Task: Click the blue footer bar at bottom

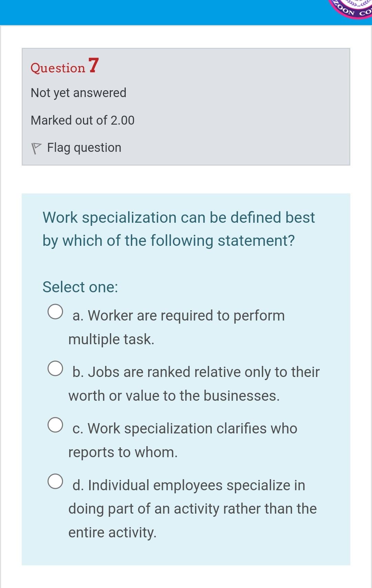Action: [x=186, y=585]
